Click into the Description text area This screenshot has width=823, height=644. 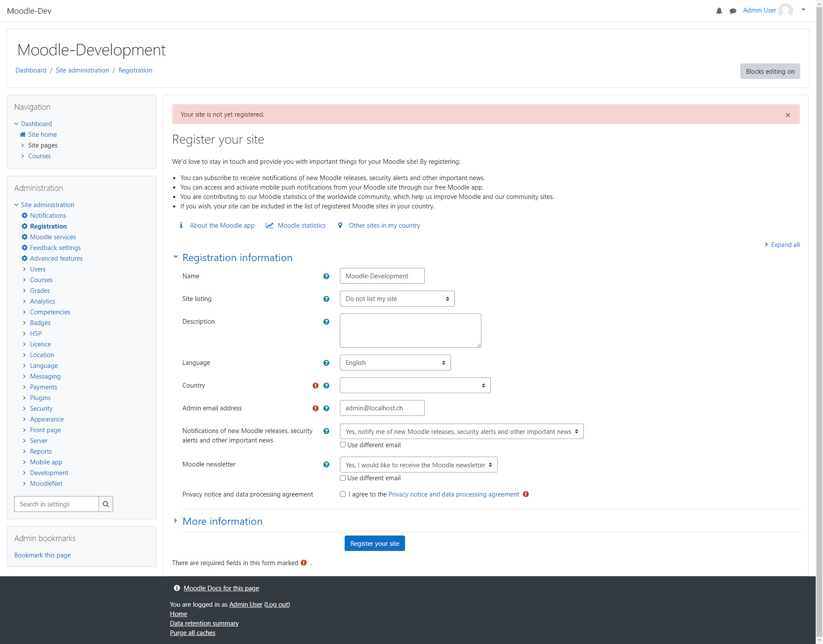(x=411, y=331)
